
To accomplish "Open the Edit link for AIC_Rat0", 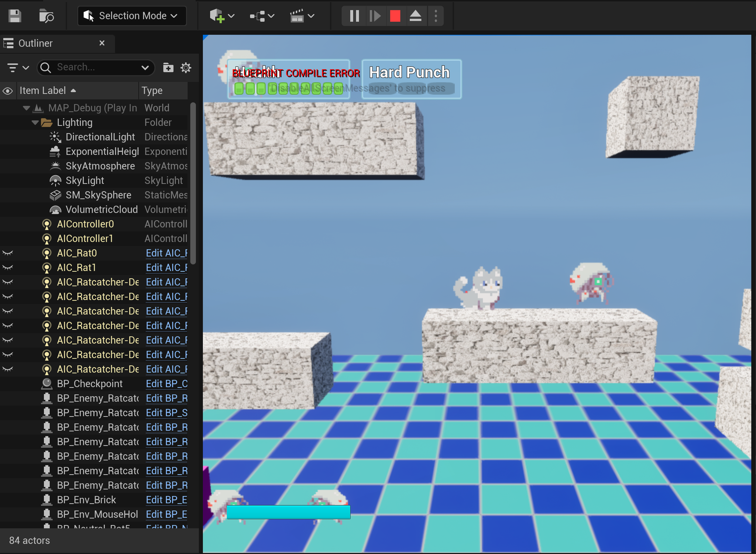I will coord(166,253).
